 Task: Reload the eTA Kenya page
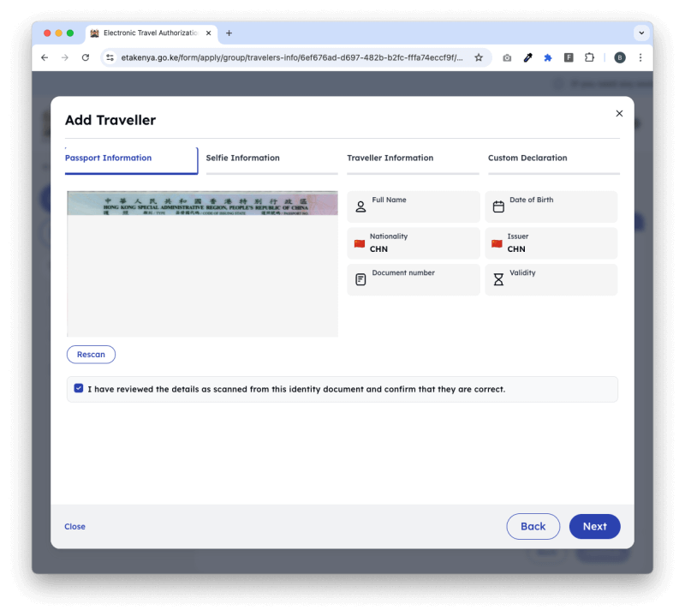tap(86, 57)
